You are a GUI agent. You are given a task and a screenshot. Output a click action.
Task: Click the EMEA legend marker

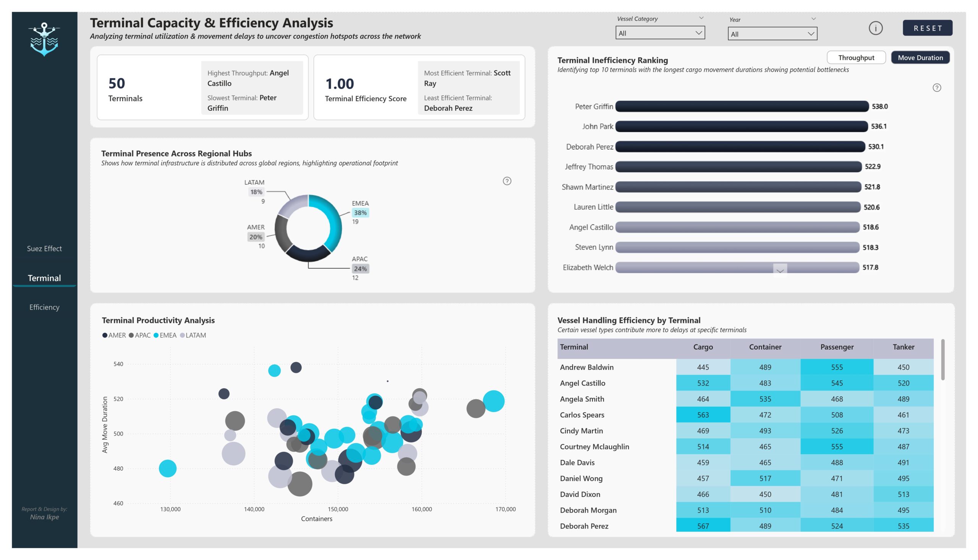[x=156, y=335]
